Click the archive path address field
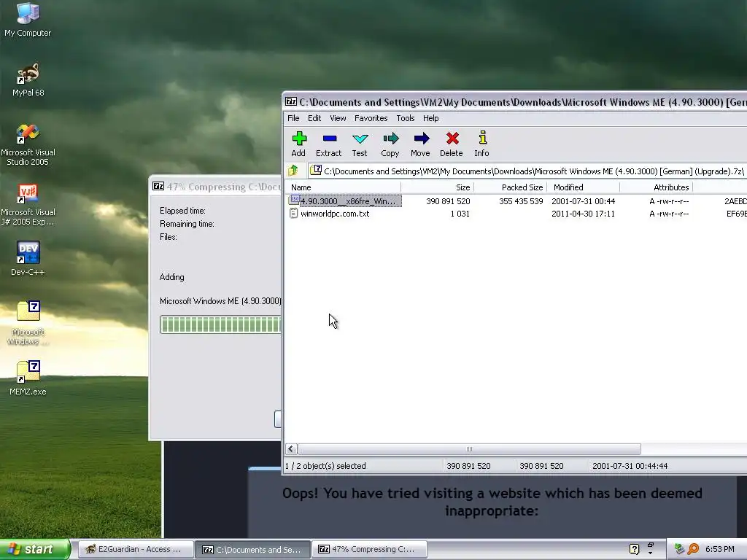The image size is (747, 560). [x=527, y=171]
